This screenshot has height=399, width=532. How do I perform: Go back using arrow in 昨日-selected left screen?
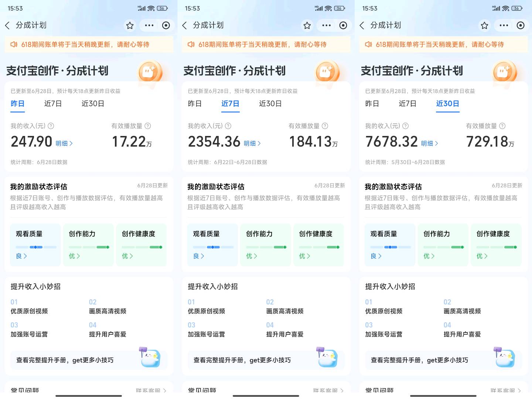pos(7,25)
